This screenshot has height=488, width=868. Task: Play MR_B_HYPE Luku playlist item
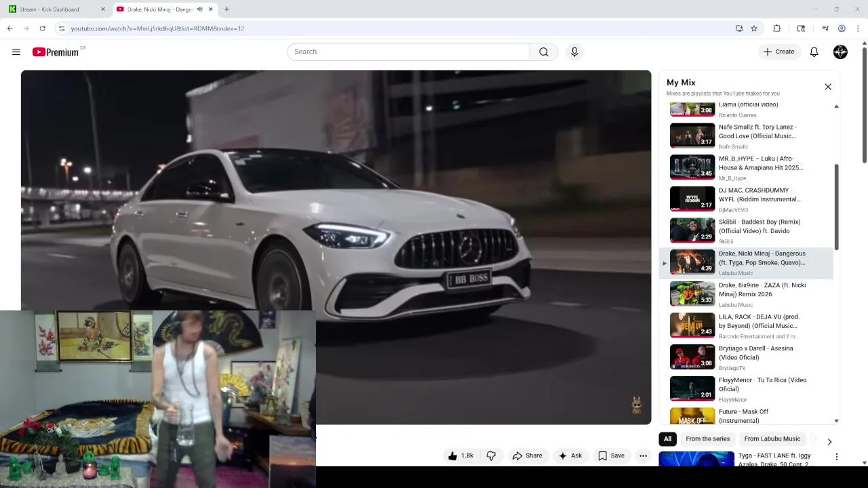click(x=746, y=167)
